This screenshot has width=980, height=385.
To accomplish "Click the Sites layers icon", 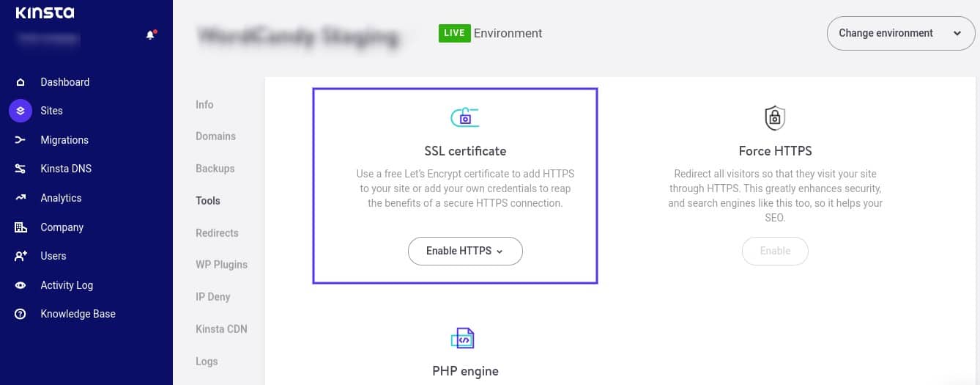I will coord(21,111).
